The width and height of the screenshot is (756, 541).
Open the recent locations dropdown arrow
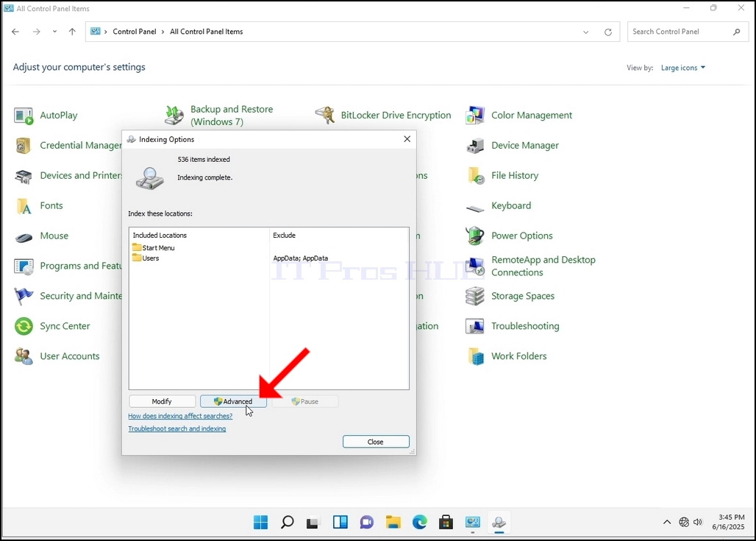point(54,32)
